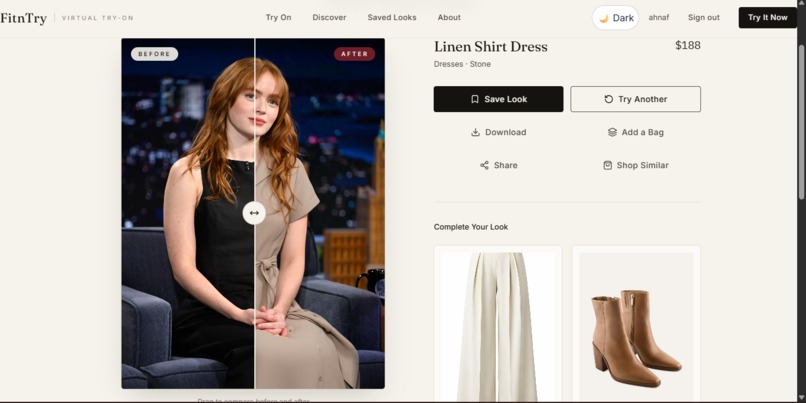Click the Share option
The width and height of the screenshot is (806, 403).
[499, 165]
